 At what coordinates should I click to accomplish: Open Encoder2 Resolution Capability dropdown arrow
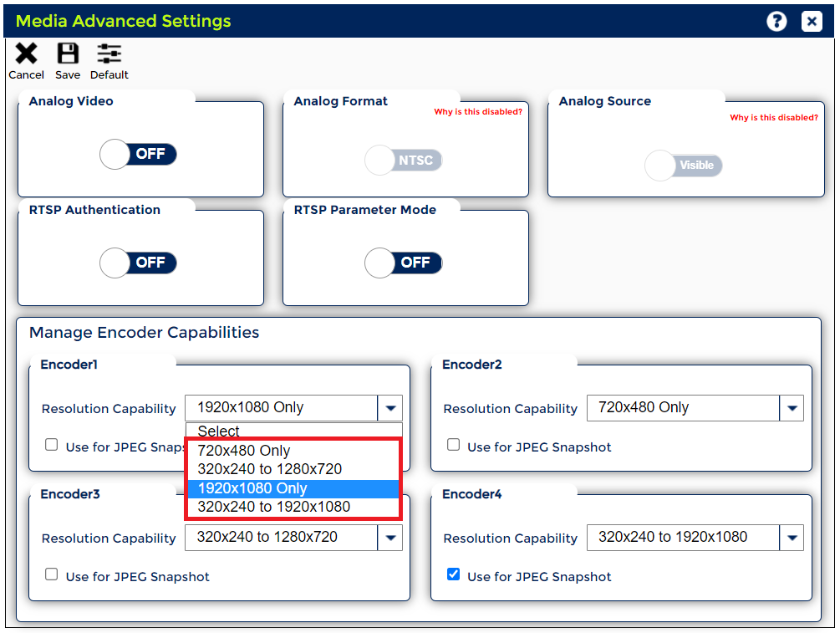(792, 408)
